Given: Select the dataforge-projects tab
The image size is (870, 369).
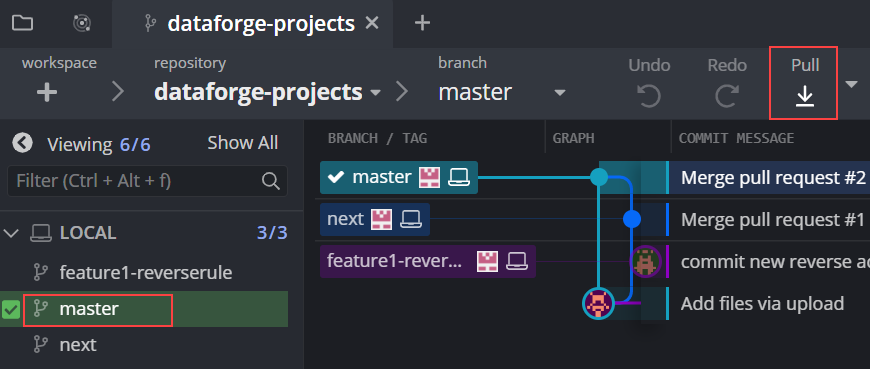Looking at the screenshot, I should (252, 23).
